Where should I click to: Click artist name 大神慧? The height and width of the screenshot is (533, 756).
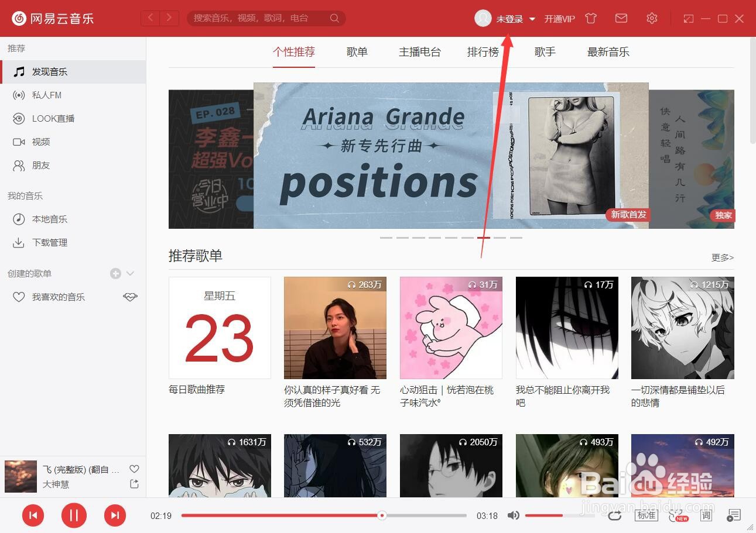click(56, 484)
